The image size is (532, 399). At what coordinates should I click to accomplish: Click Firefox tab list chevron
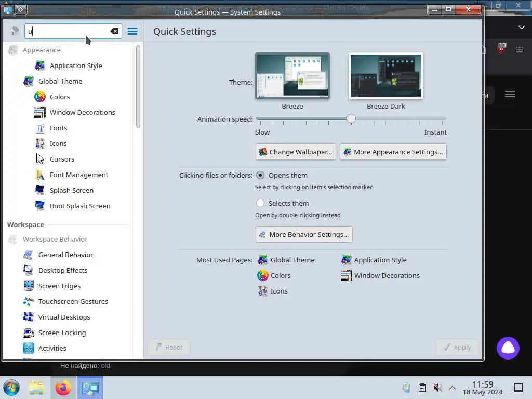coord(522,28)
